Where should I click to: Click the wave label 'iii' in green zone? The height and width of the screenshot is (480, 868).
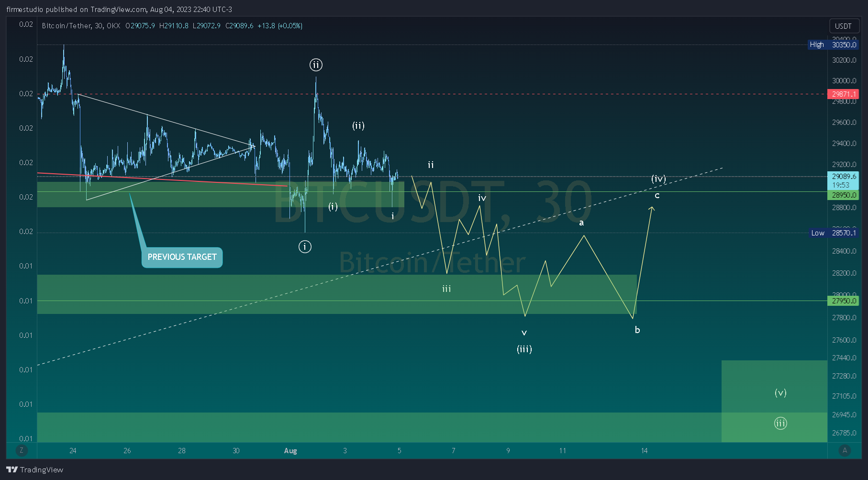tap(446, 289)
